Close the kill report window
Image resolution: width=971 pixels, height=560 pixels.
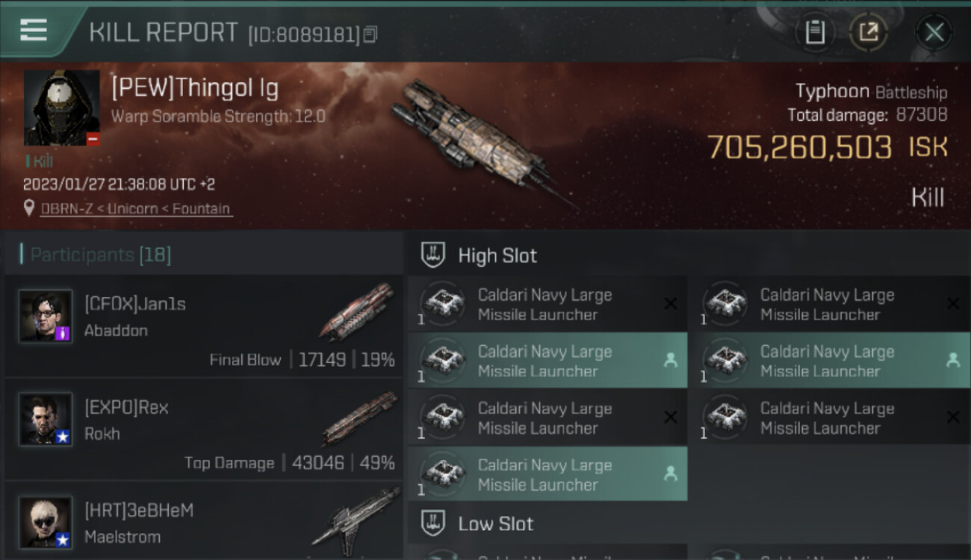pyautogui.click(x=934, y=32)
